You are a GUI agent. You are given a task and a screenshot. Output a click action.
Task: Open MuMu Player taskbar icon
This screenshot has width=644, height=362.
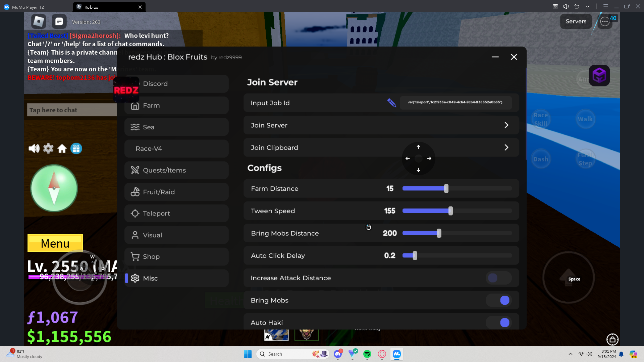coord(397,354)
